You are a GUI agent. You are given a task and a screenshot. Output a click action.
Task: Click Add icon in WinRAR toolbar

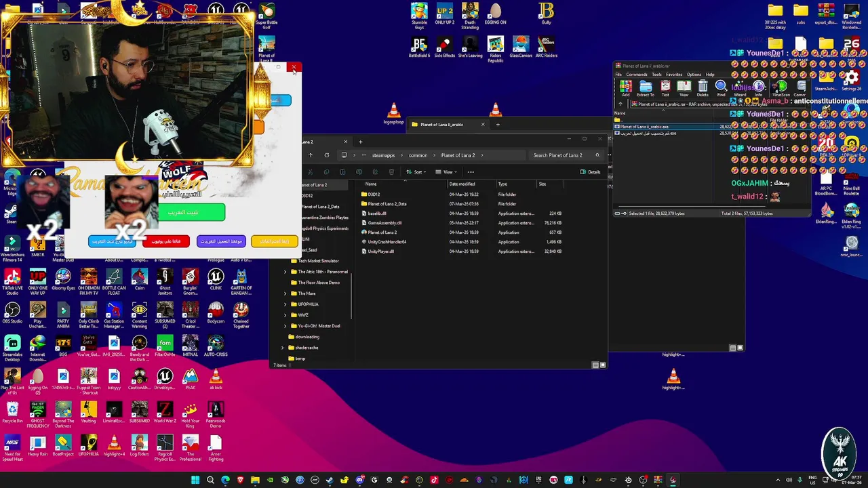625,88
